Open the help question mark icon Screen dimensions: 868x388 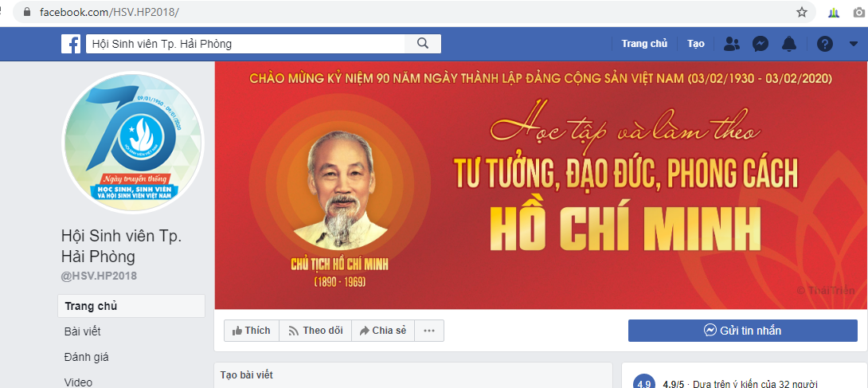pyautogui.click(x=825, y=44)
